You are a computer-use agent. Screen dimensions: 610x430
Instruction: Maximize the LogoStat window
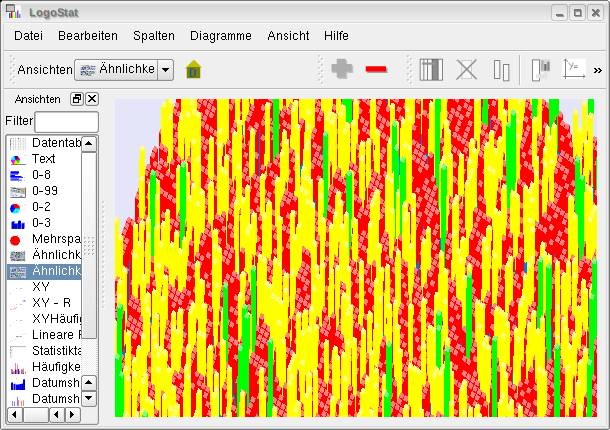click(x=578, y=13)
